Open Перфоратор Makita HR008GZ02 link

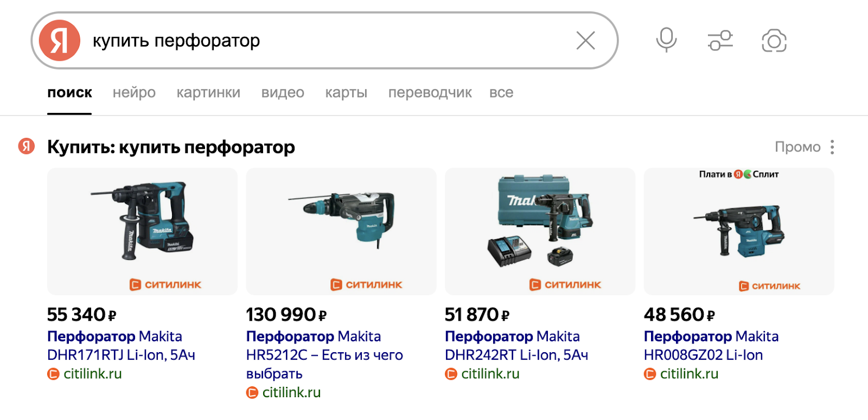tap(711, 346)
